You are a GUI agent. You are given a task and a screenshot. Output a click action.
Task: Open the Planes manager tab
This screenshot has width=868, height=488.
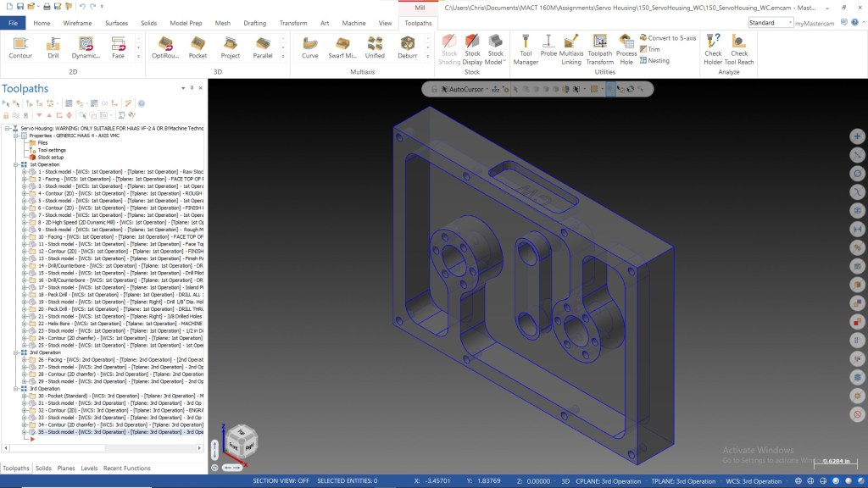coord(66,468)
